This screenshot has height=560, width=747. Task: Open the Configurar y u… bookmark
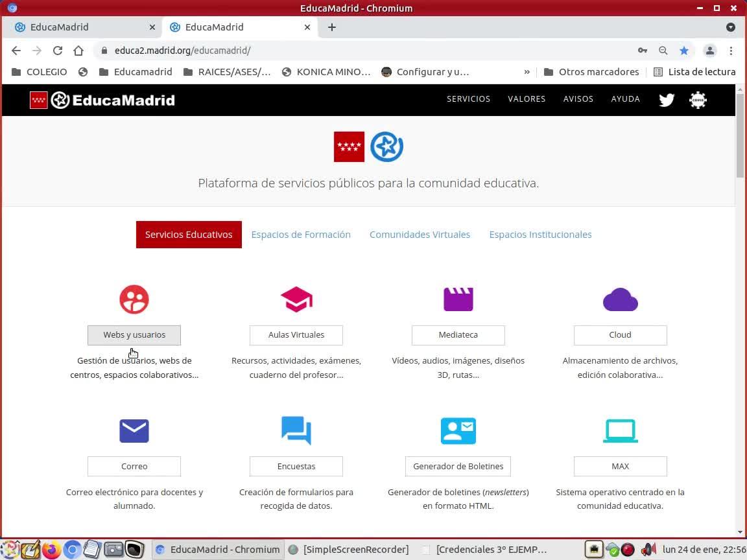425,72
